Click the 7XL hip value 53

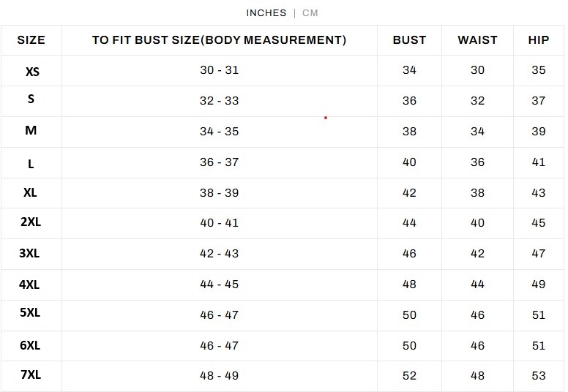[x=539, y=375]
